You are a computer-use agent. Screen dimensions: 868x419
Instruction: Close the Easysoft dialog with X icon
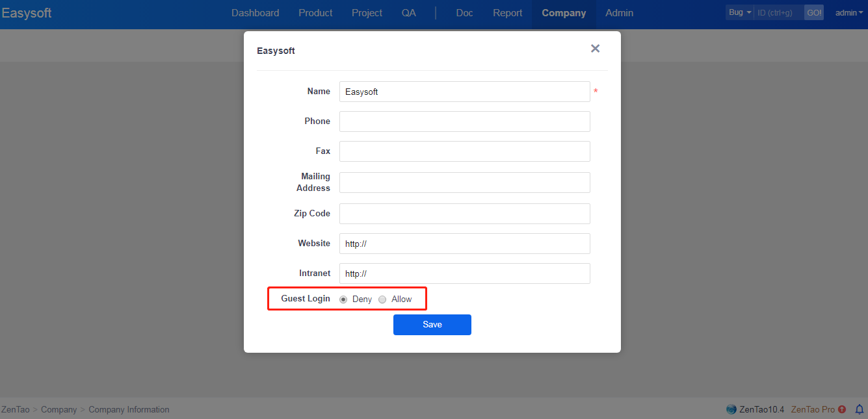(595, 49)
